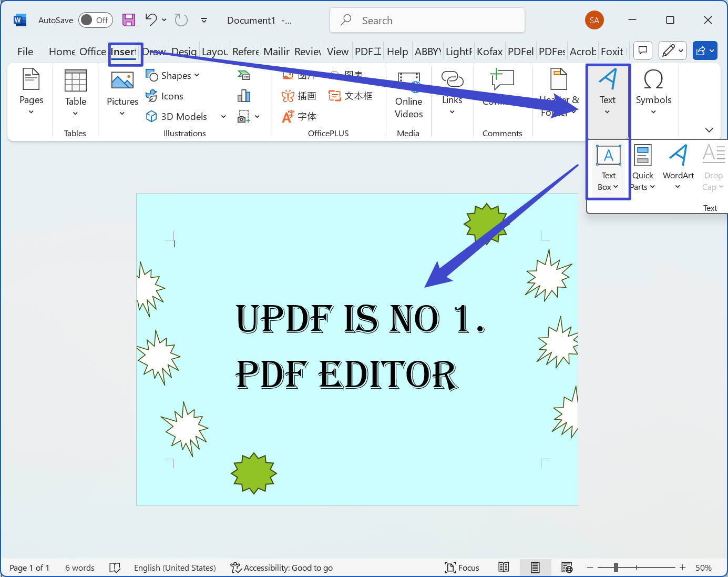Collapse the ribbon with chevron
Viewport: 728px width, 577px height.
tap(709, 130)
